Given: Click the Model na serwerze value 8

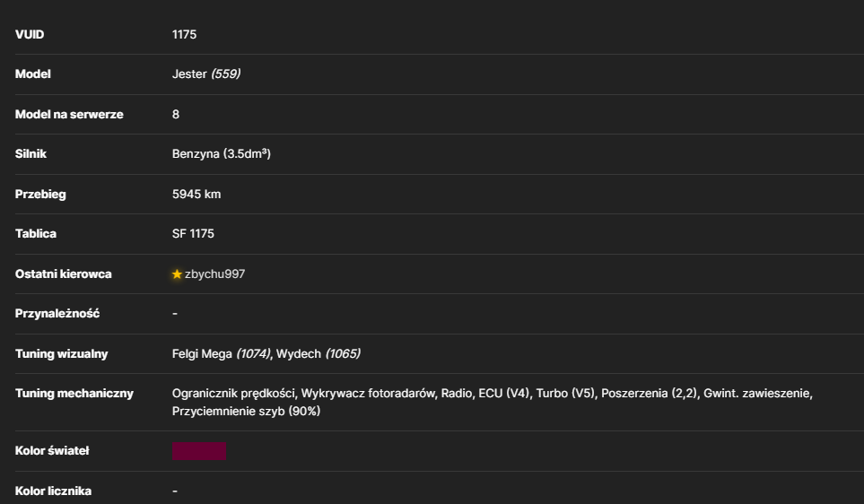Looking at the screenshot, I should tap(176, 114).
